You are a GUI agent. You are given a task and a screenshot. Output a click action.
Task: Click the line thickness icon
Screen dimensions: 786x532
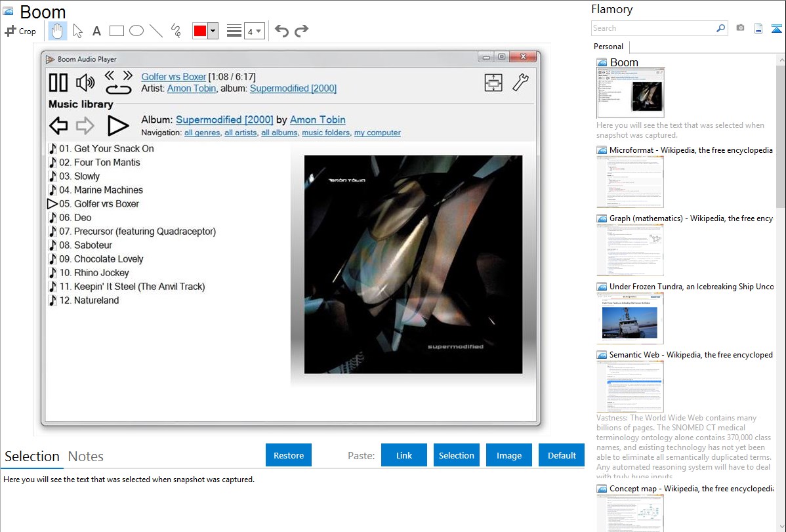[x=234, y=31]
